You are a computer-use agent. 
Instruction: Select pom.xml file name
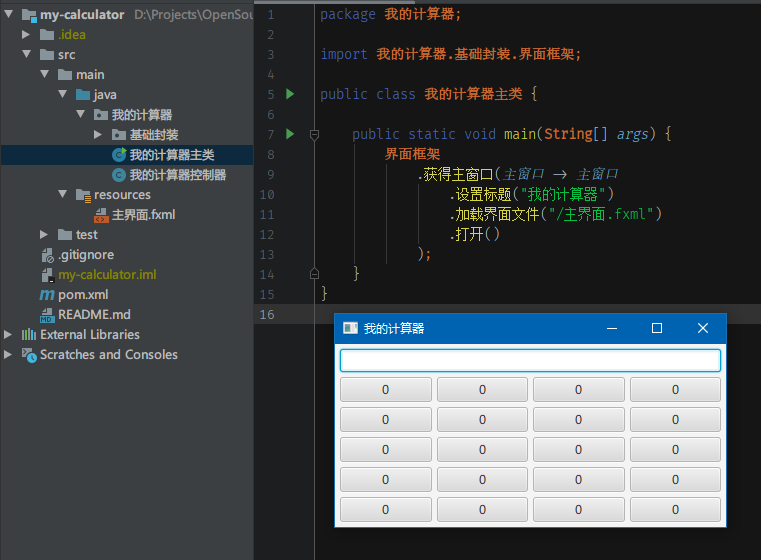(83, 295)
